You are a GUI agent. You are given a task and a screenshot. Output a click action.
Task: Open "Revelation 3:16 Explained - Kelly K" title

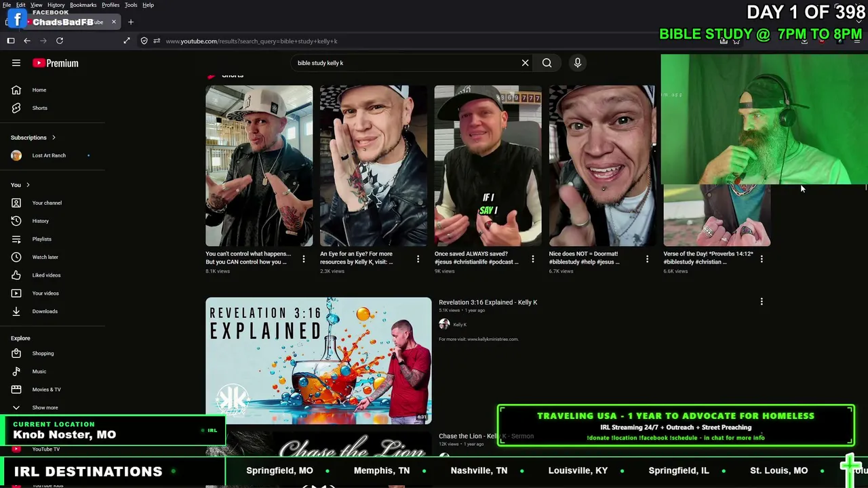click(488, 302)
